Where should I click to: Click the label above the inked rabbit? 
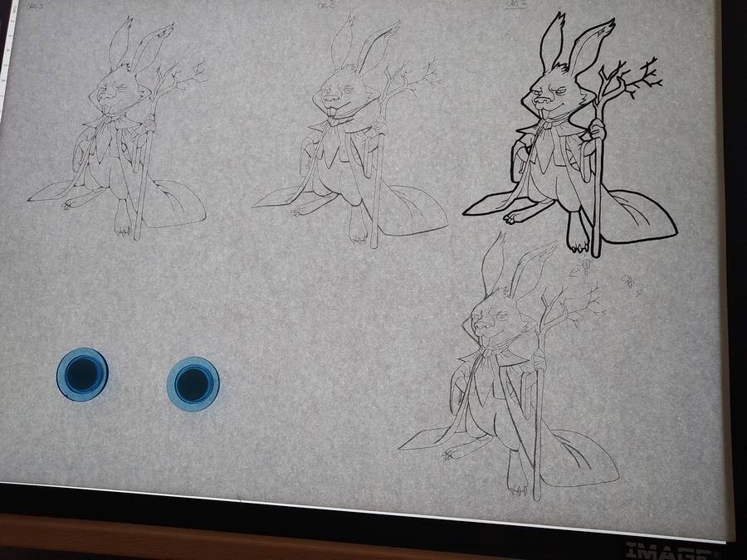[512, 6]
